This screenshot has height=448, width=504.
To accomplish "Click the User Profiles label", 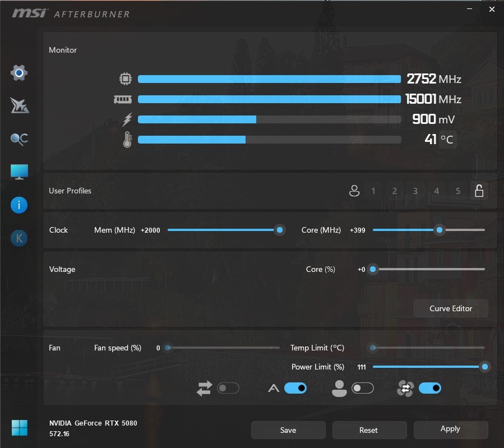I will [70, 191].
